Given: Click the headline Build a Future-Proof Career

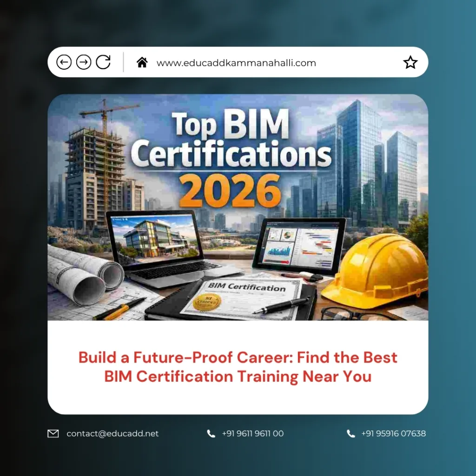Looking at the screenshot, I should (x=237, y=367).
